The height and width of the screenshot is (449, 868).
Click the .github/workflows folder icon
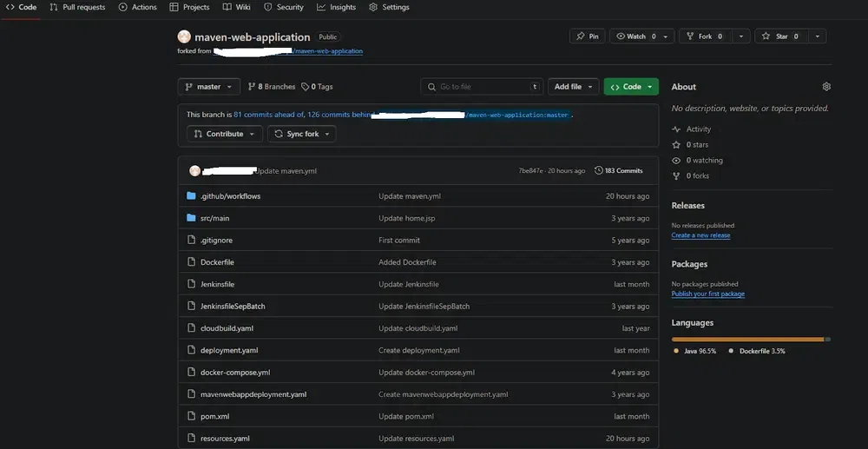(x=192, y=196)
